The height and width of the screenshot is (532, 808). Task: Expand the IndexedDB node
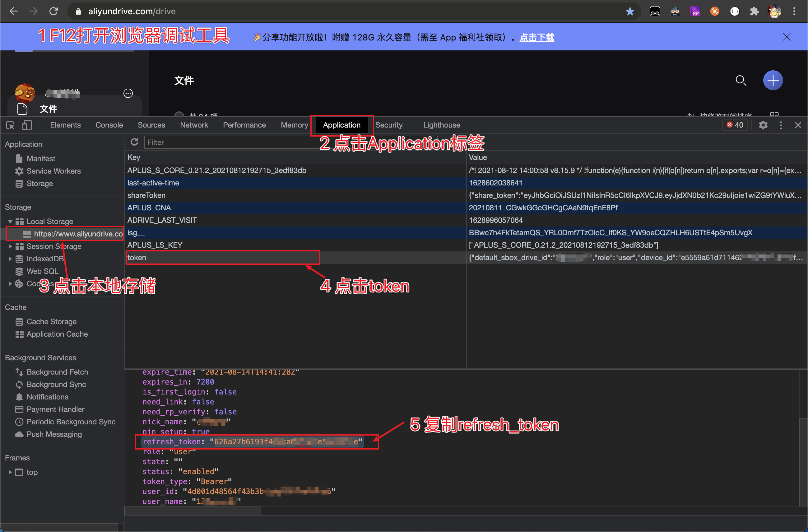coord(10,259)
